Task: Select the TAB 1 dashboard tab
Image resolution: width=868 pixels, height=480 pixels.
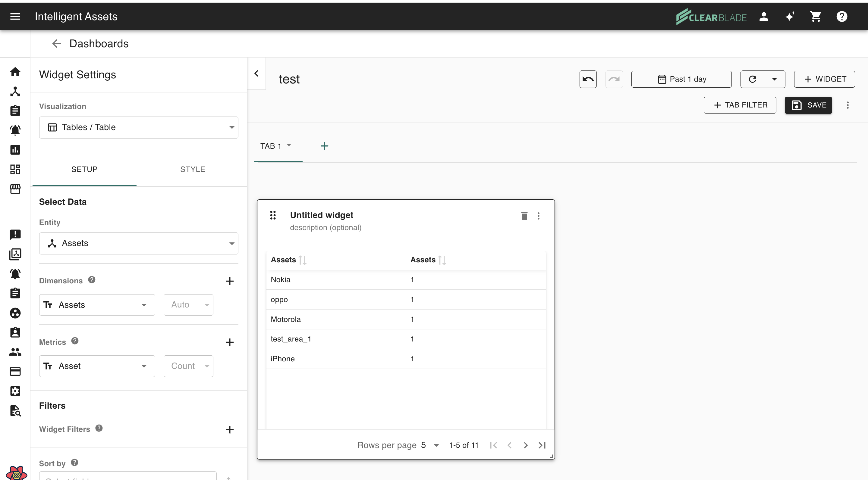Action: pos(271,146)
